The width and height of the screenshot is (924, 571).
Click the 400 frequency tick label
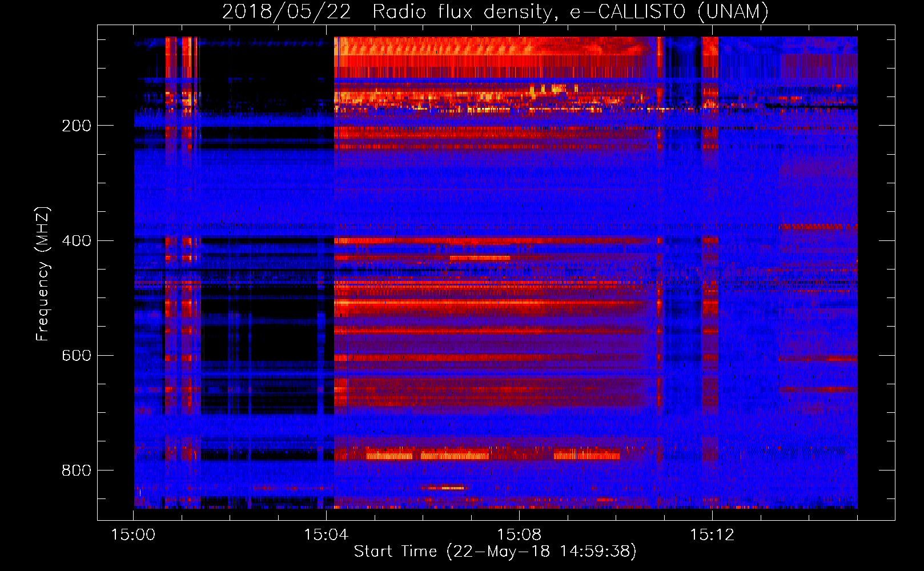point(76,240)
